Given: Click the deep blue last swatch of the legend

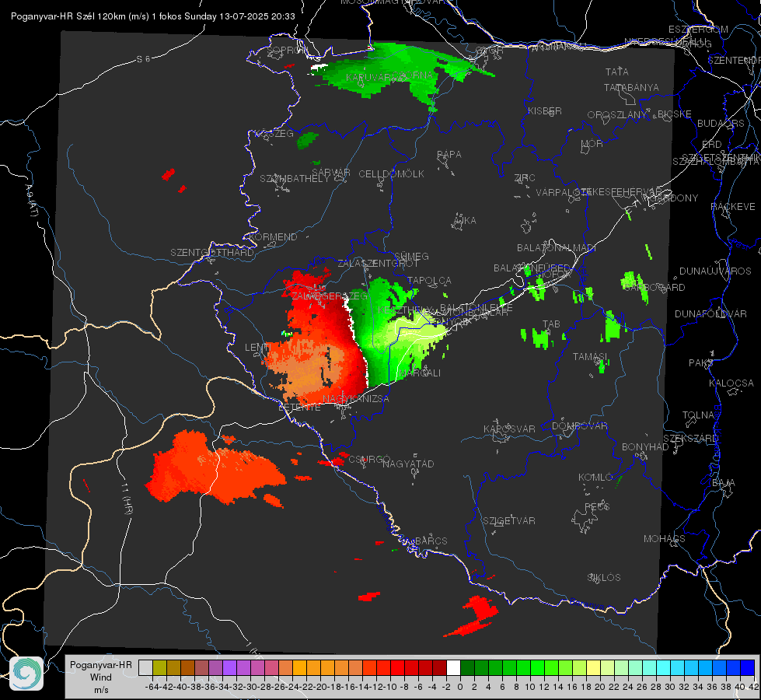Looking at the screenshot, I should (x=747, y=668).
